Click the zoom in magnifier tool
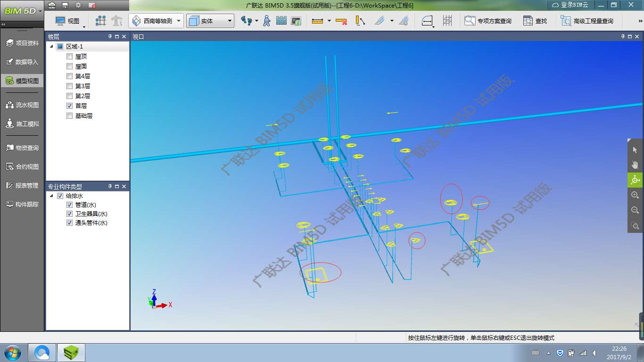This screenshot has height=362, width=644. pos(635,195)
